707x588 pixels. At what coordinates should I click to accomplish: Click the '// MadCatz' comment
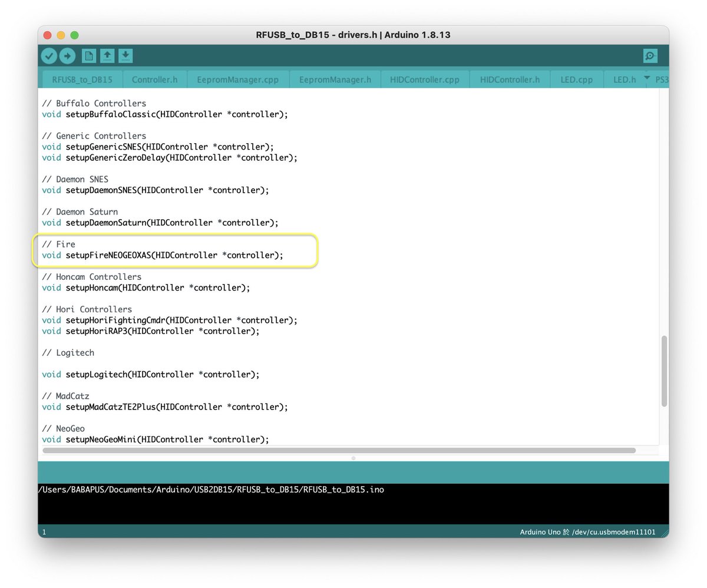tap(66, 396)
